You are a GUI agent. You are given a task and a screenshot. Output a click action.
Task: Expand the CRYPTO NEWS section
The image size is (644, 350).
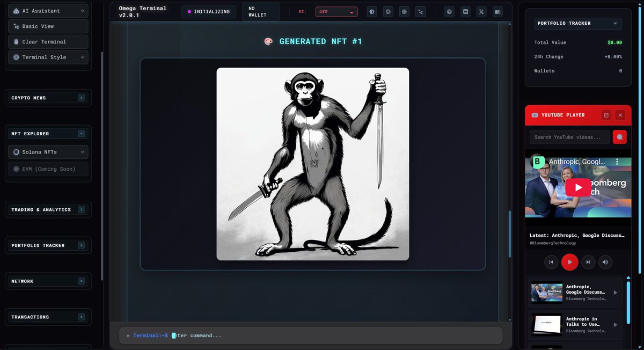(48, 98)
